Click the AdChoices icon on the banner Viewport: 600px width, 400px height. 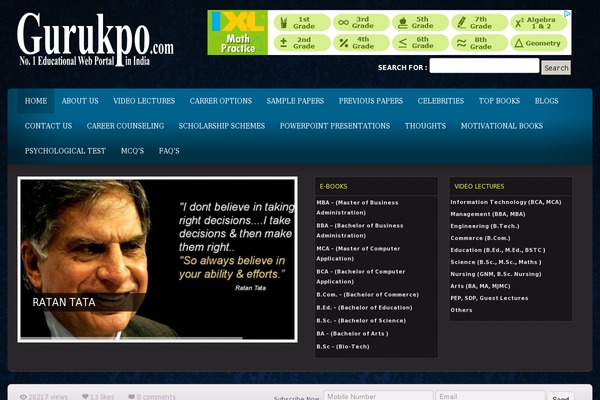[x=567, y=14]
